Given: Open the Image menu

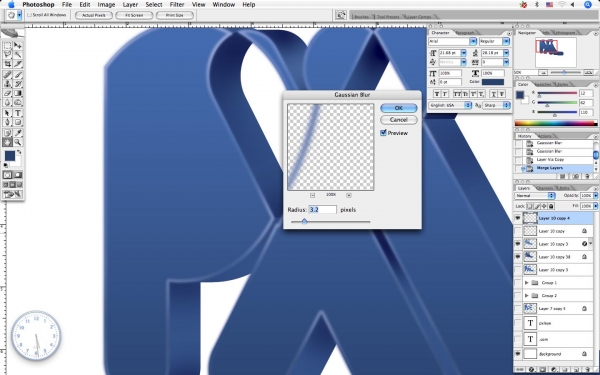Looking at the screenshot, I should tap(106, 5).
